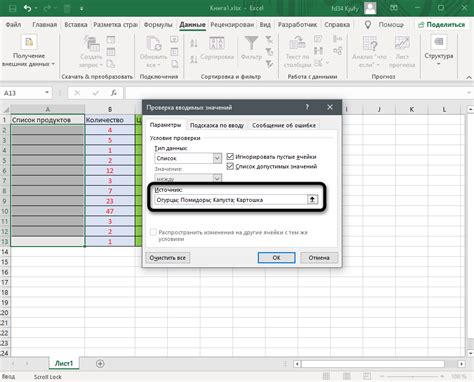Click the Структура outline icon

(439, 43)
